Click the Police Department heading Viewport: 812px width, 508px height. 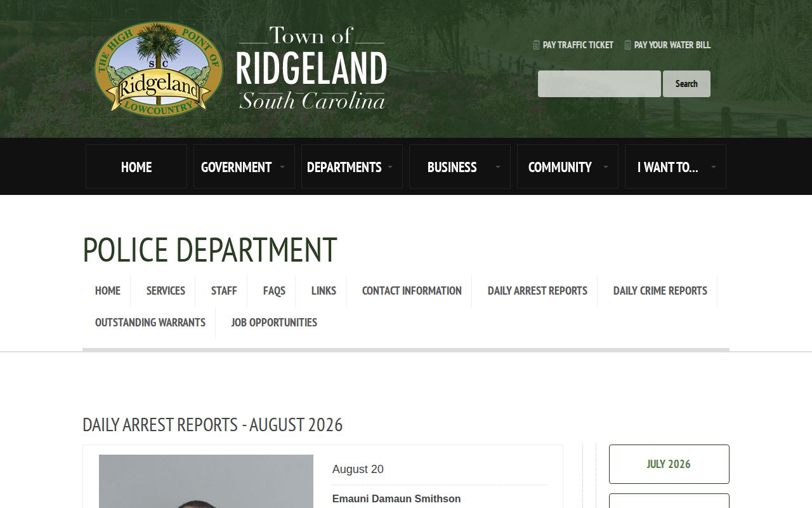(210, 250)
